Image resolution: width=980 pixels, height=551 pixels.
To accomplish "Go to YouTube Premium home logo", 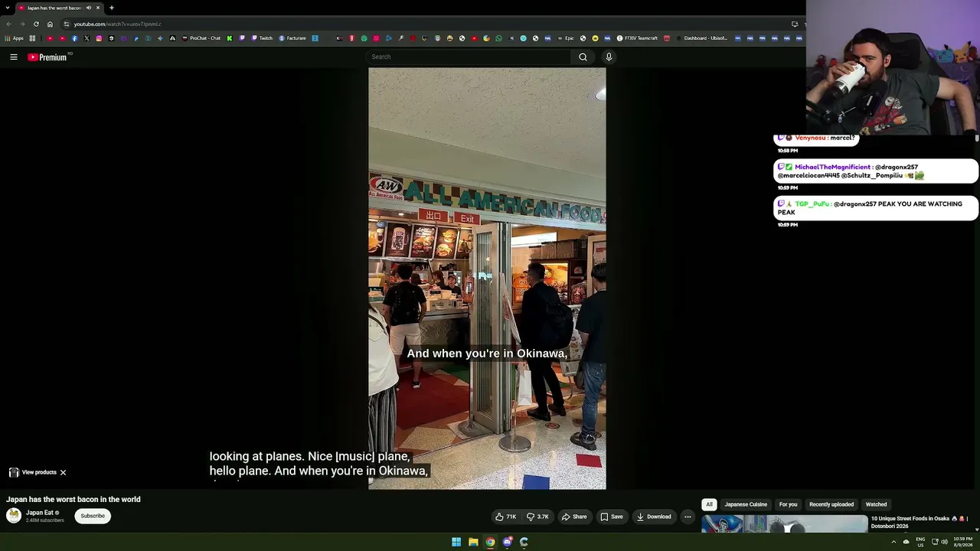I will (49, 57).
